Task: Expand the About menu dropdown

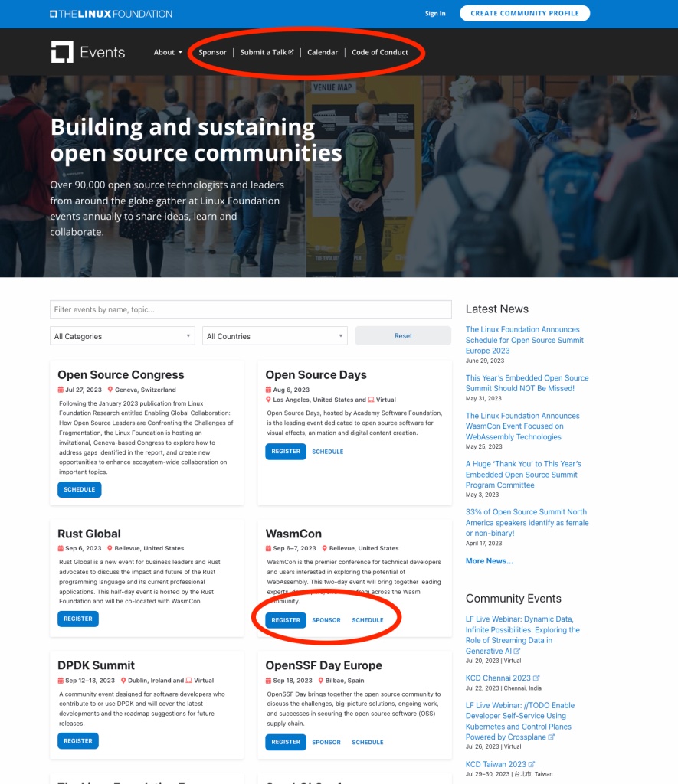Action: click(x=168, y=52)
